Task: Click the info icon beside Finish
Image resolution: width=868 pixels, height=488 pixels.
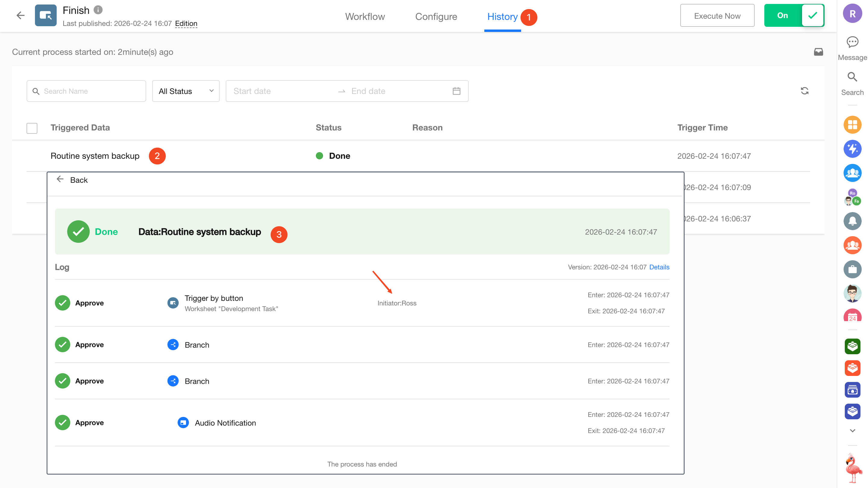Action: point(98,10)
